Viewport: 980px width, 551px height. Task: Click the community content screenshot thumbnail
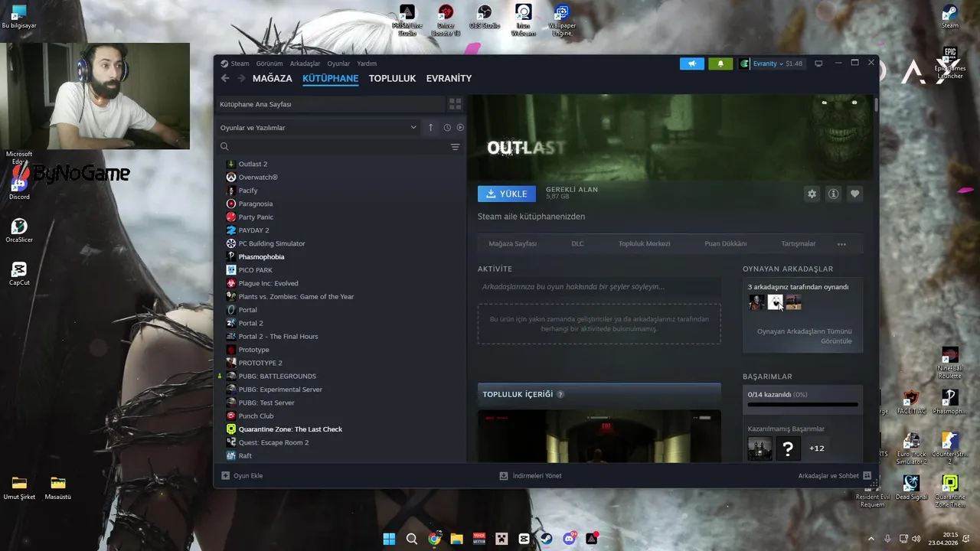click(x=599, y=436)
